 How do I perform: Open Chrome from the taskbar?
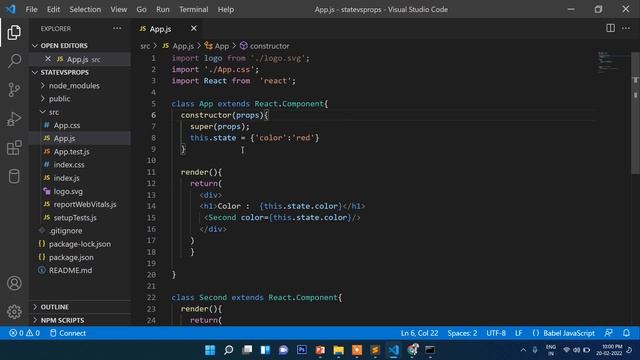(x=413, y=350)
